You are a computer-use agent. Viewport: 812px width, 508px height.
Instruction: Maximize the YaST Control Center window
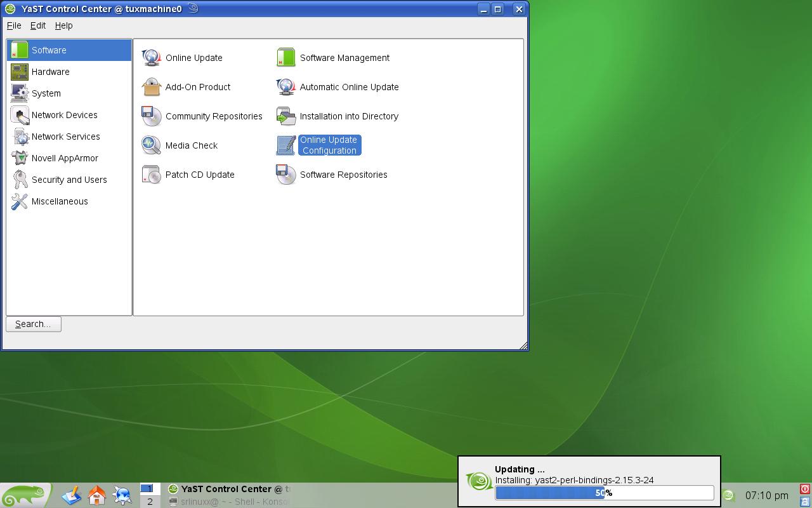click(499, 9)
